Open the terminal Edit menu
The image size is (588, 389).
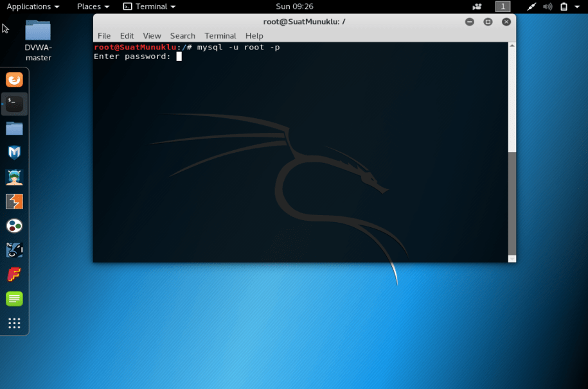coord(127,35)
